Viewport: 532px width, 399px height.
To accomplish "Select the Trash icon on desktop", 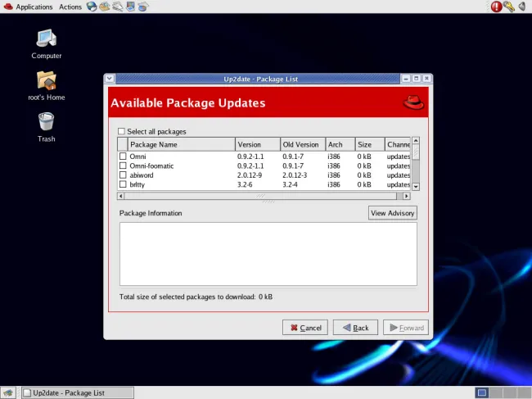I will 46,122.
